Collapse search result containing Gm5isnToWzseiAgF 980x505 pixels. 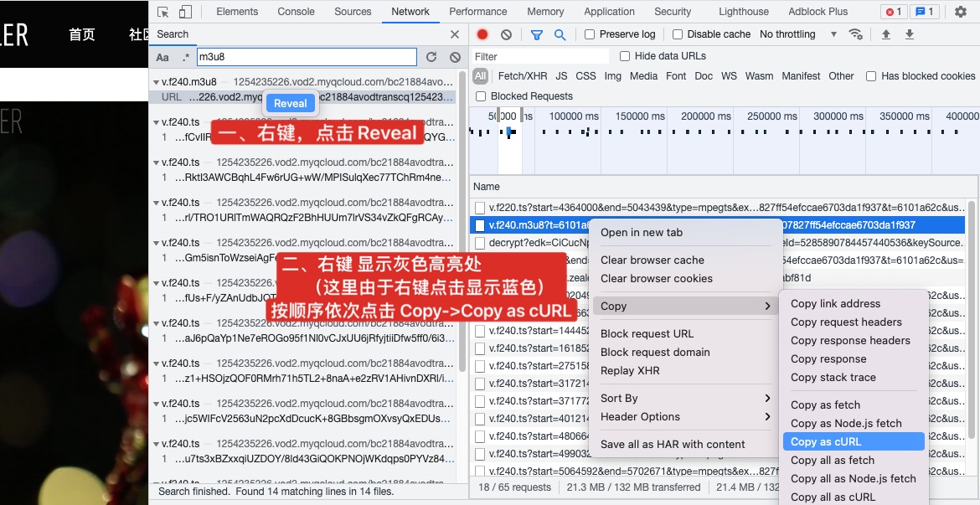click(156, 243)
